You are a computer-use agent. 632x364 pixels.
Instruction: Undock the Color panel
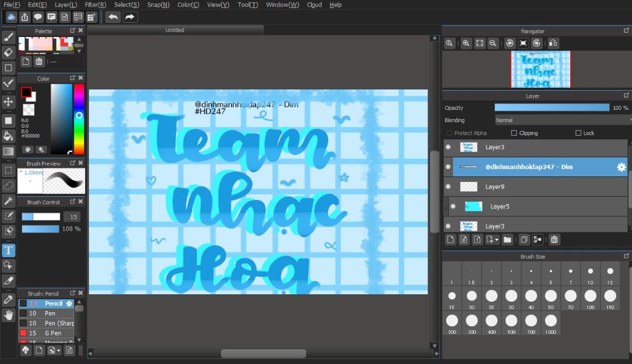[x=73, y=78]
